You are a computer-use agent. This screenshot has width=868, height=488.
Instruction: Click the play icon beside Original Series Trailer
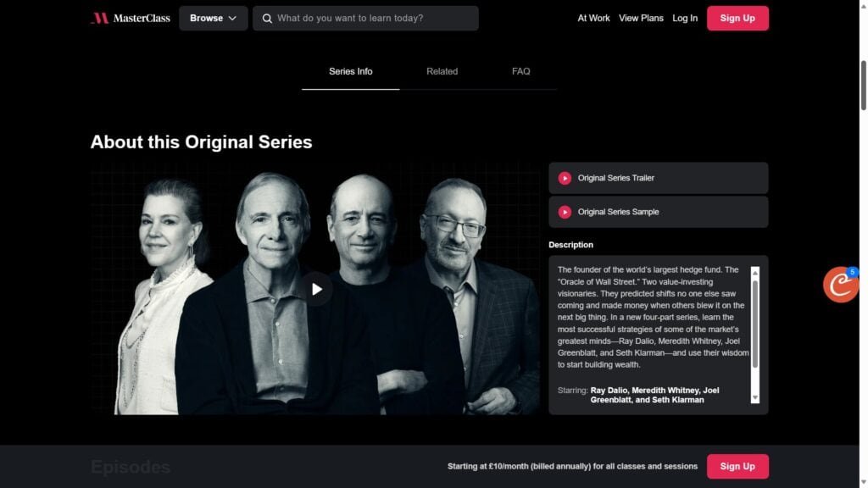click(x=564, y=178)
